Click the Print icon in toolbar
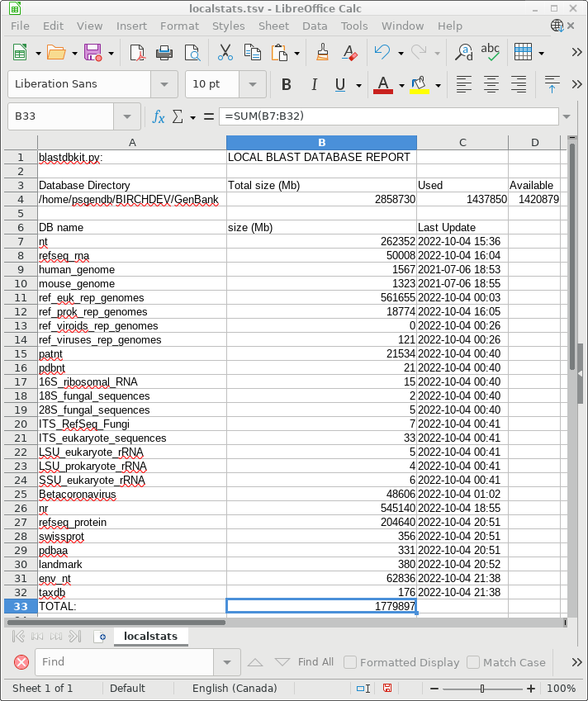 click(164, 53)
